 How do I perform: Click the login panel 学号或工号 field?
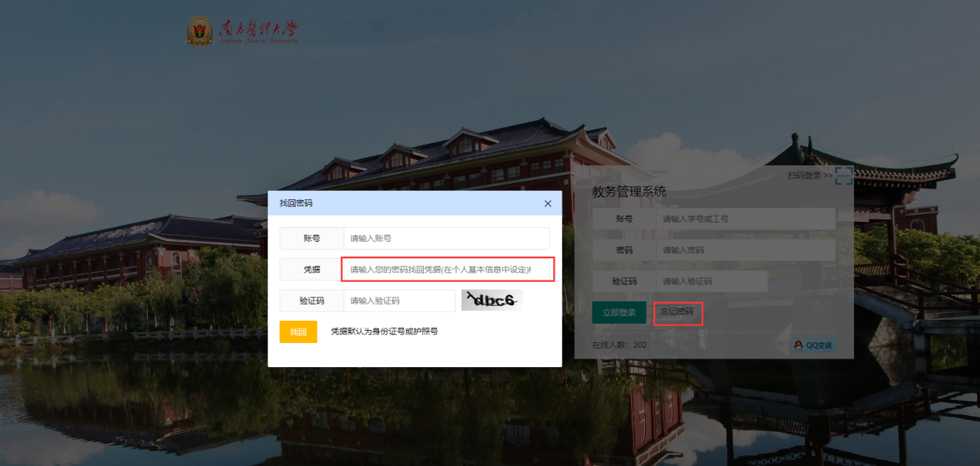click(746, 219)
